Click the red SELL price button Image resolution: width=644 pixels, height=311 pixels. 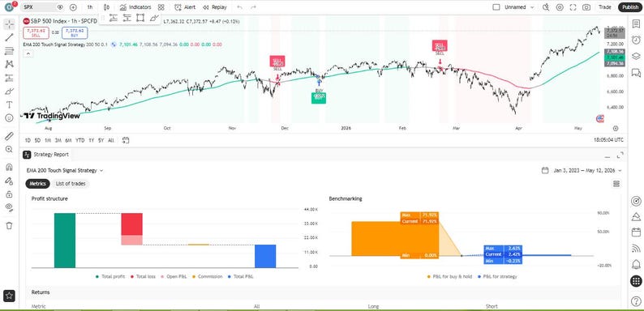point(36,32)
